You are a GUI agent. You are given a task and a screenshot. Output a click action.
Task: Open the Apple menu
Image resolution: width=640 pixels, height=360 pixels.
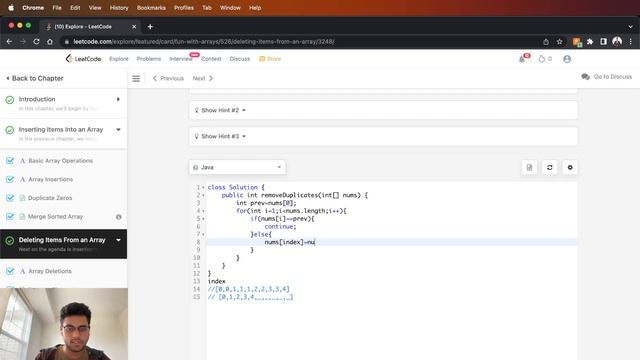coord(11,8)
